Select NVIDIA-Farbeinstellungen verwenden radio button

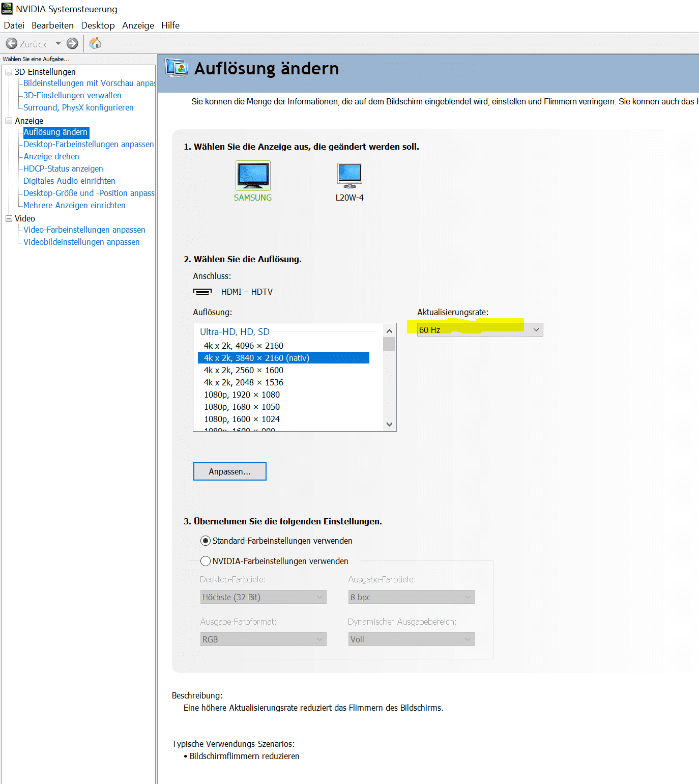[x=206, y=561]
